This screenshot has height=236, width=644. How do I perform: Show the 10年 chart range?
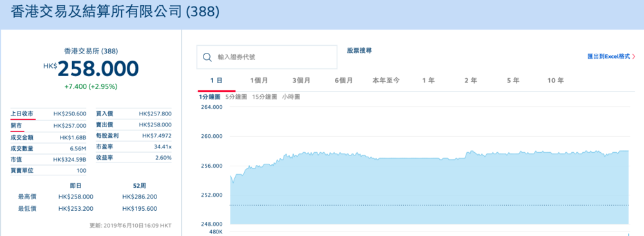[x=555, y=81]
